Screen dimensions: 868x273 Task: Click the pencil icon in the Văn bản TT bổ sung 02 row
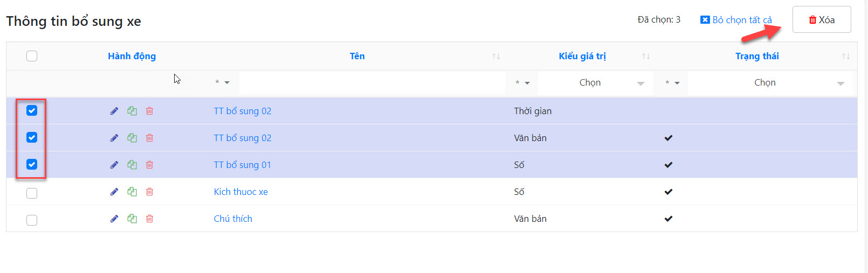click(114, 138)
